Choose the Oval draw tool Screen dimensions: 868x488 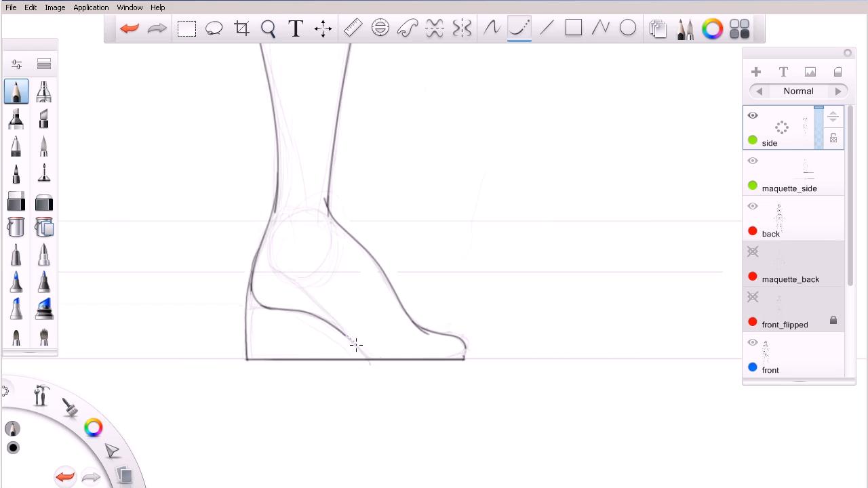[628, 28]
